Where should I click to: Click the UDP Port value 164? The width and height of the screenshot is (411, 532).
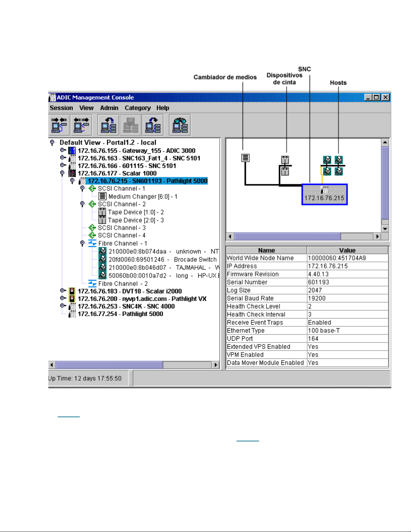tap(313, 339)
